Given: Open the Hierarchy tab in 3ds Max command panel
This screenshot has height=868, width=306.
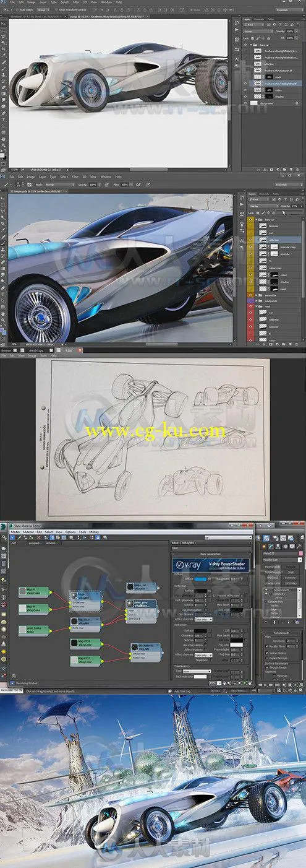Looking at the screenshot, I should coord(278,547).
